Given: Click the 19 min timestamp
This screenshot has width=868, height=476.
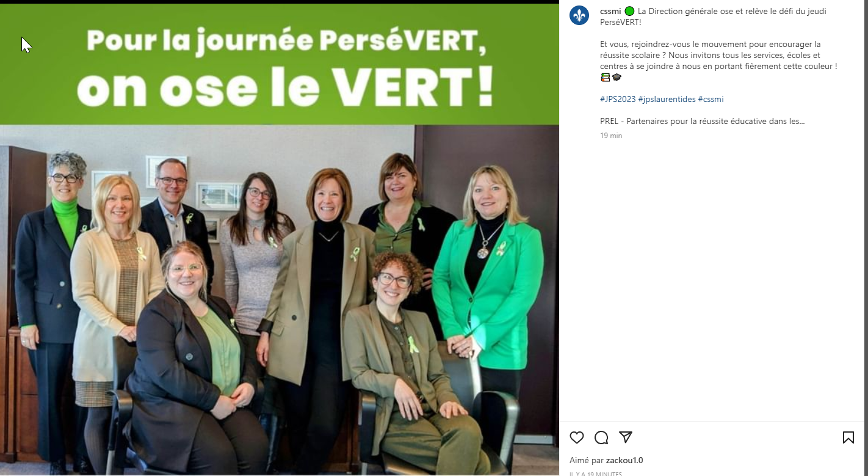Looking at the screenshot, I should coord(611,136).
